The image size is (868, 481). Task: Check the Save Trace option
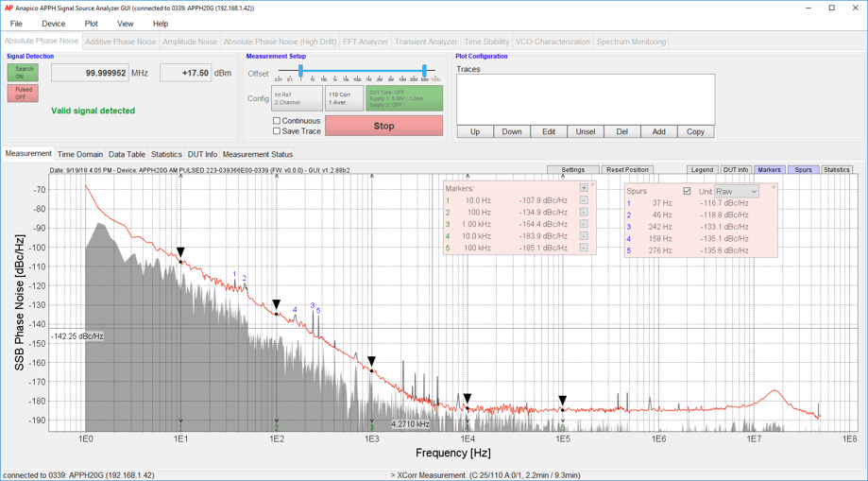click(x=277, y=131)
